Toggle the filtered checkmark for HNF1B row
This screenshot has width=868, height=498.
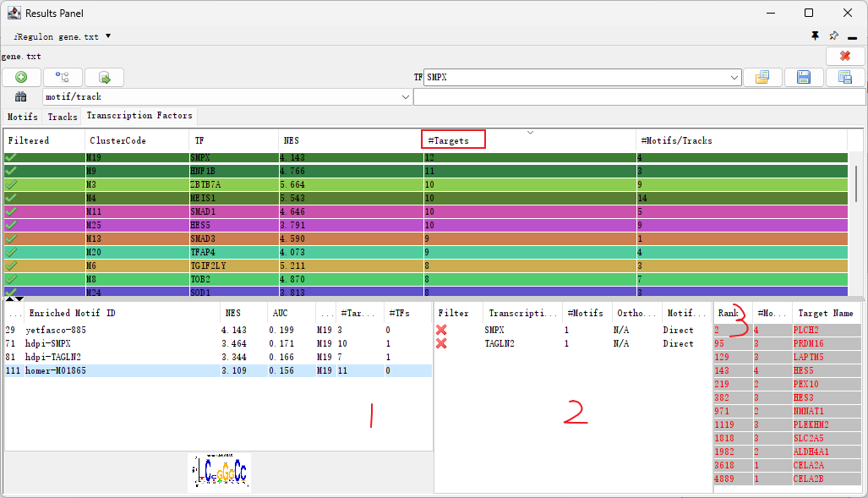(x=11, y=171)
